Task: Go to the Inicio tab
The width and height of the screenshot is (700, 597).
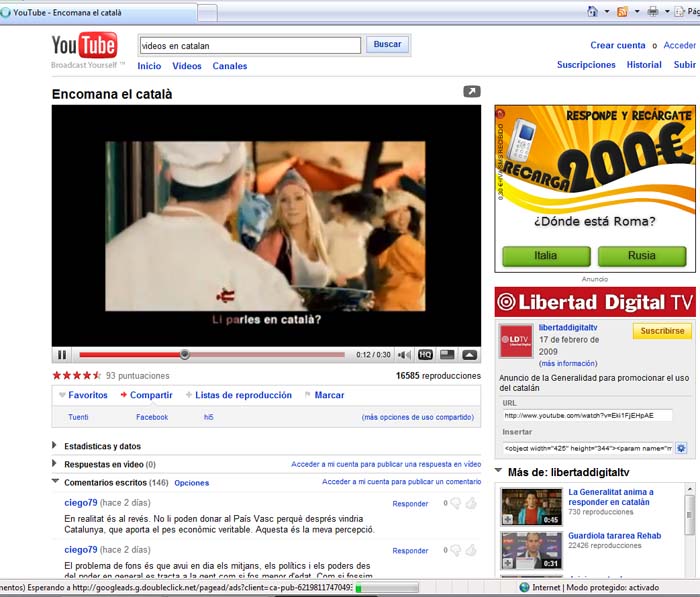Action: point(149,66)
